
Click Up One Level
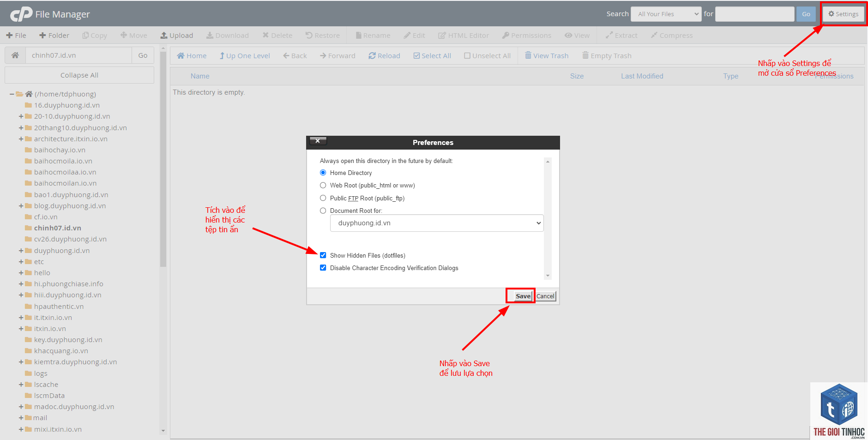pos(245,56)
